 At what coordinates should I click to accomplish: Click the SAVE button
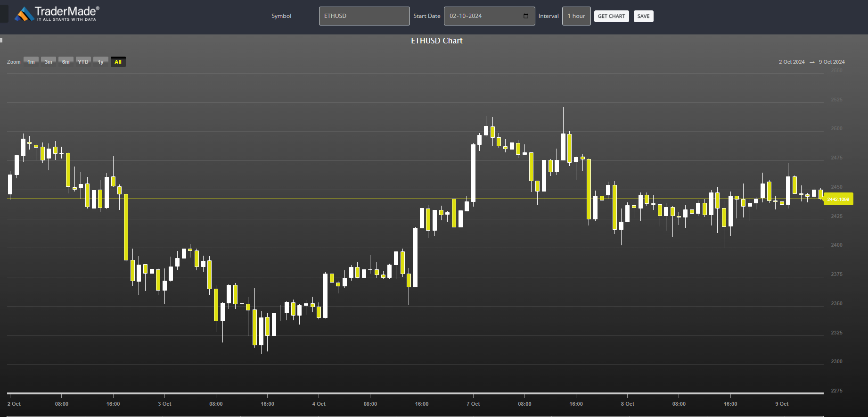[x=643, y=17]
